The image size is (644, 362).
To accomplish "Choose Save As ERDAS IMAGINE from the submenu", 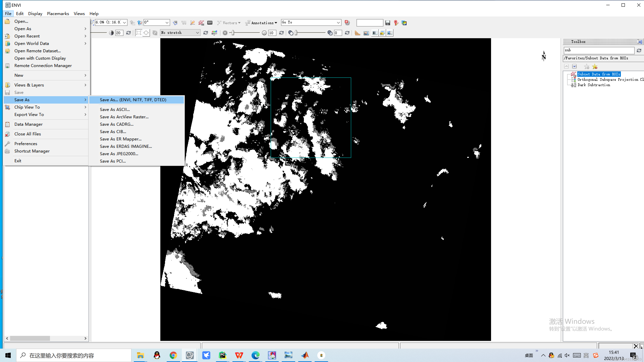I will (x=126, y=146).
